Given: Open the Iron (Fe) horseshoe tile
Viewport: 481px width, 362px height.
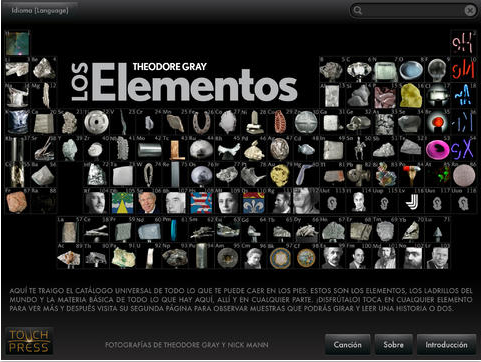Looking at the screenshot, I should click(x=201, y=122).
